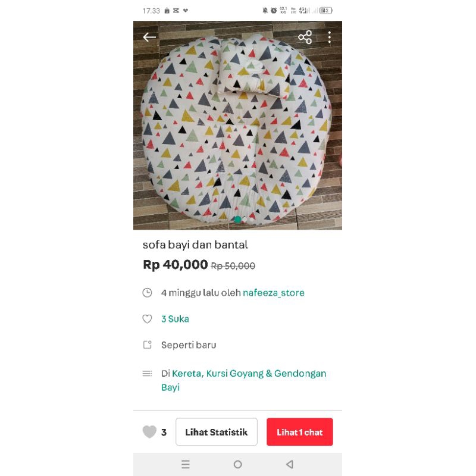Tap the category list icon beside Di Kereta
Viewport: 476px width, 476px height.
point(147,374)
